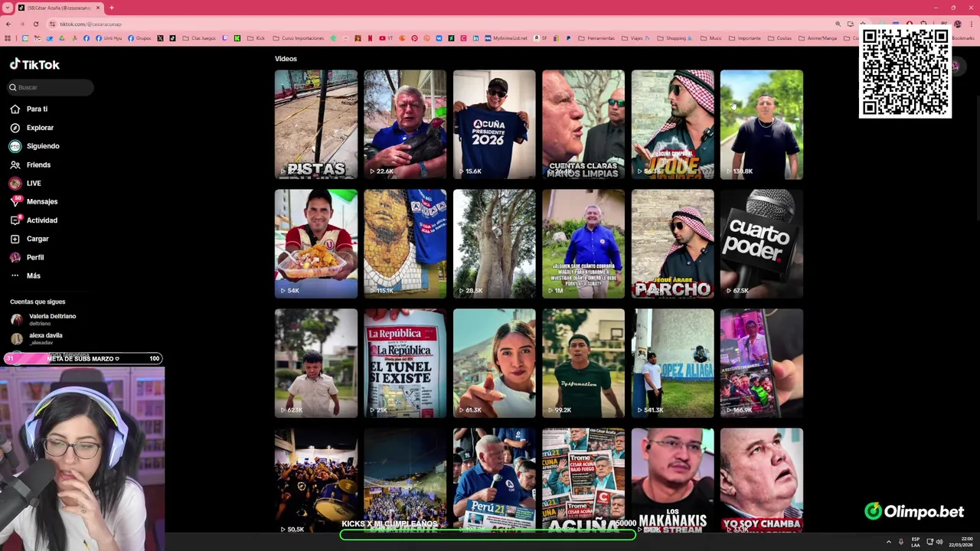Open the Chrome three-dot menu
This screenshot has height=551, width=980.
pyautogui.click(x=971, y=24)
